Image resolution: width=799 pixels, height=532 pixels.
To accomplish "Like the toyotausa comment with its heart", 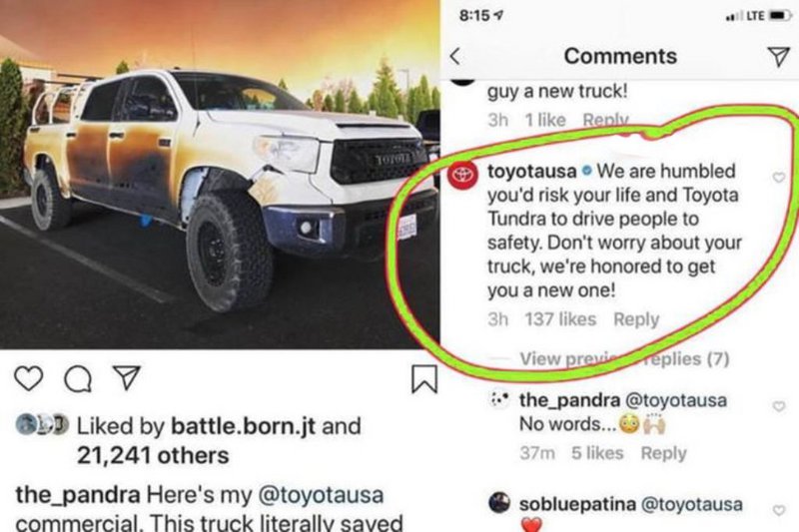I will point(779,177).
